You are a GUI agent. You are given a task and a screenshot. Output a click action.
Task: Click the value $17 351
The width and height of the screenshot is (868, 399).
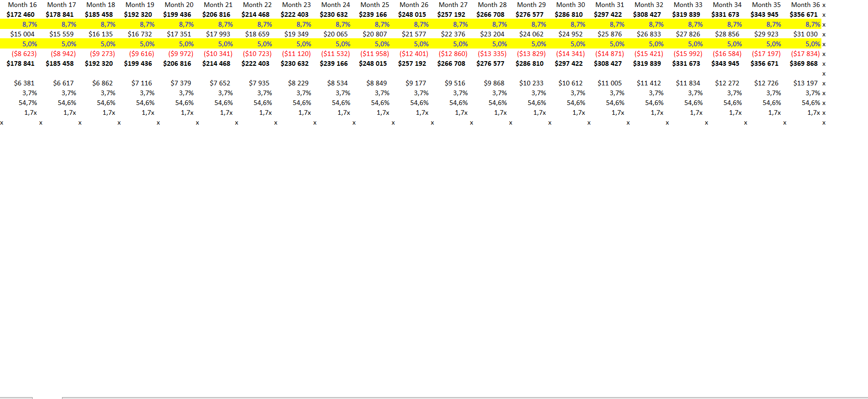click(179, 34)
